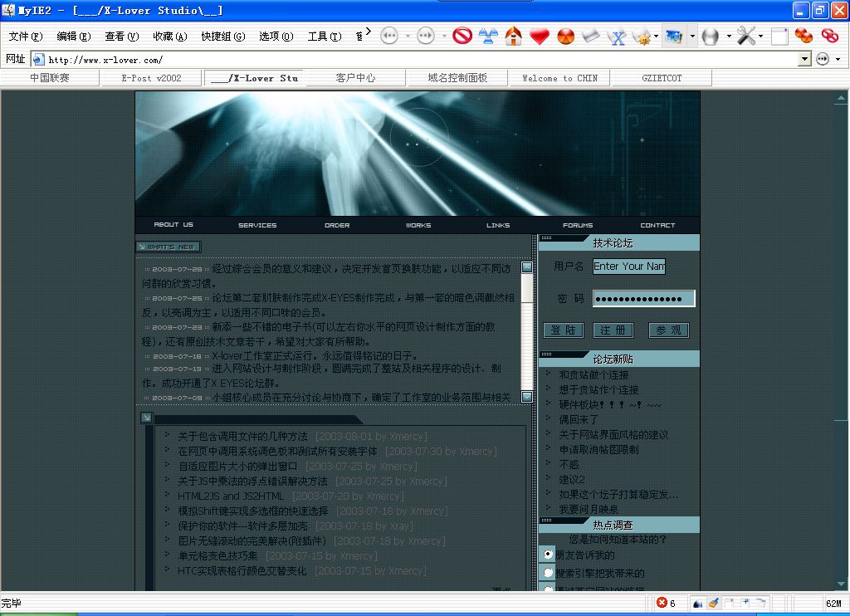Click the Back navigation arrow button

pyautogui.click(x=389, y=37)
